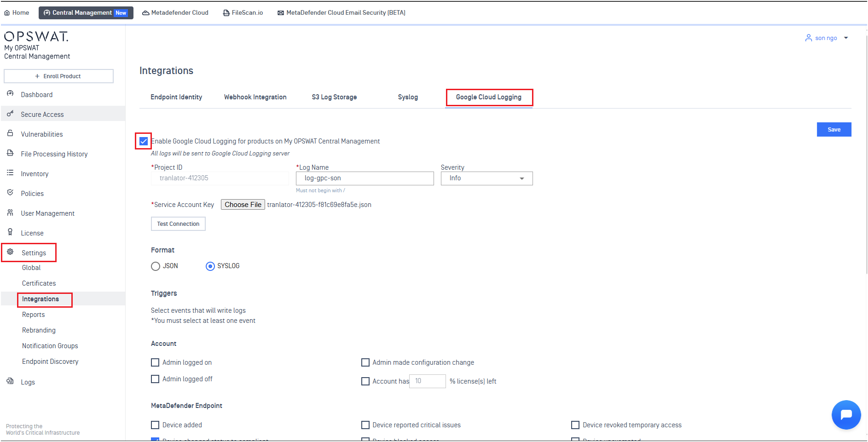The width and height of the screenshot is (868, 442).
Task: Click Choose File for Service Account Key
Action: coord(243,205)
